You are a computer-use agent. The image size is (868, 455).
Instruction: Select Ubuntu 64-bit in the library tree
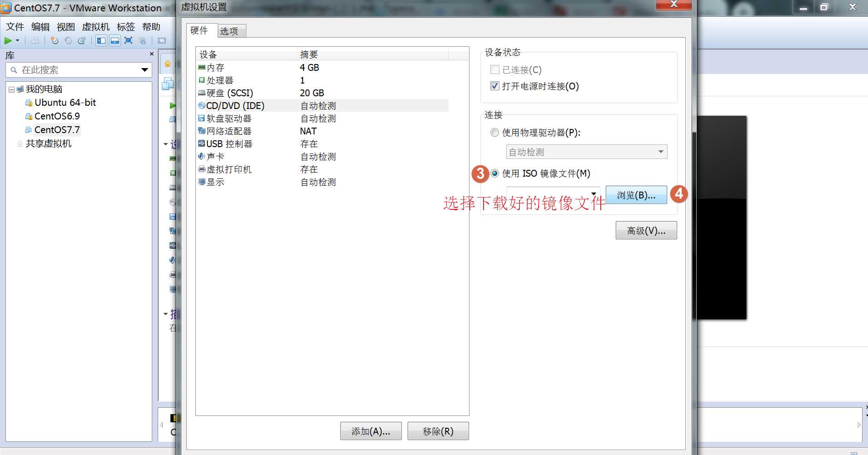(65, 103)
